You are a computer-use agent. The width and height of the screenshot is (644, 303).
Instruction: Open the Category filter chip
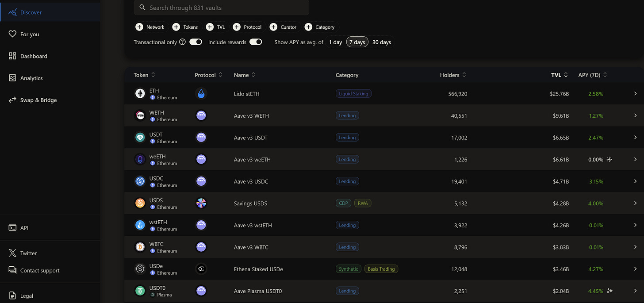tap(320, 27)
